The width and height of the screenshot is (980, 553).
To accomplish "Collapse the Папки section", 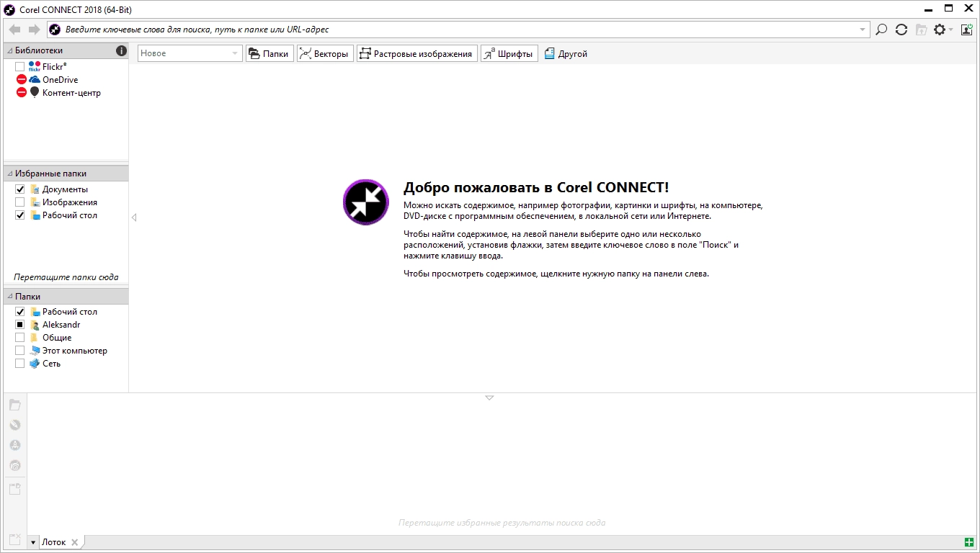I will pos(9,296).
